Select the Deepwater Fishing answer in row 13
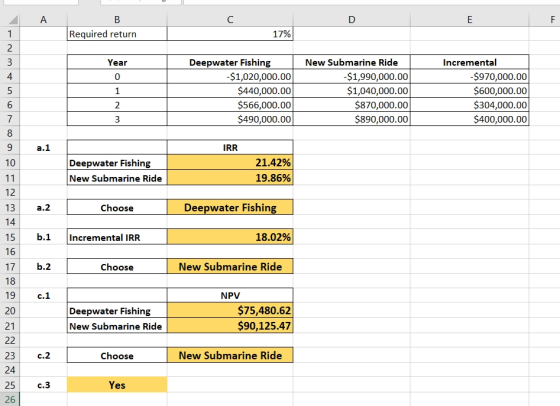The image size is (560, 406). pos(230,207)
